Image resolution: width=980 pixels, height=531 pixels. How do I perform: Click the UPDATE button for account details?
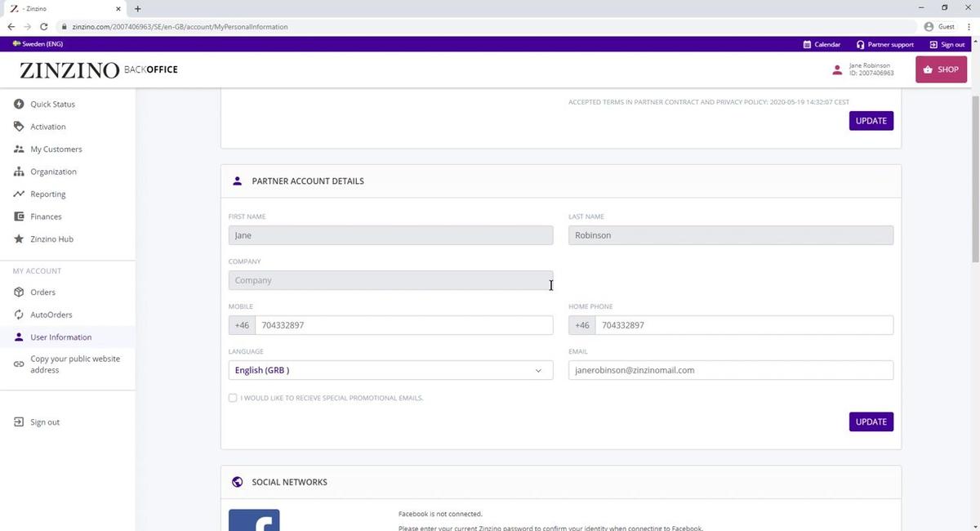point(871,422)
